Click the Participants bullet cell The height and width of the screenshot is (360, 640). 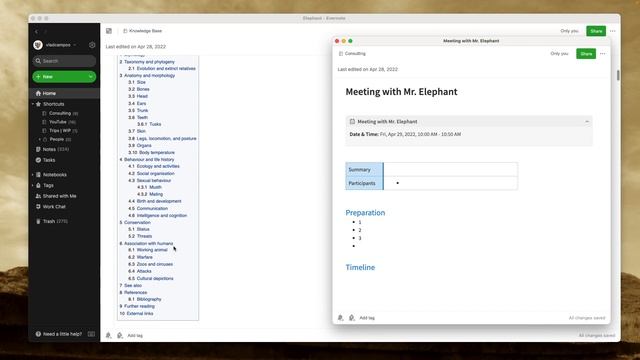coord(451,183)
